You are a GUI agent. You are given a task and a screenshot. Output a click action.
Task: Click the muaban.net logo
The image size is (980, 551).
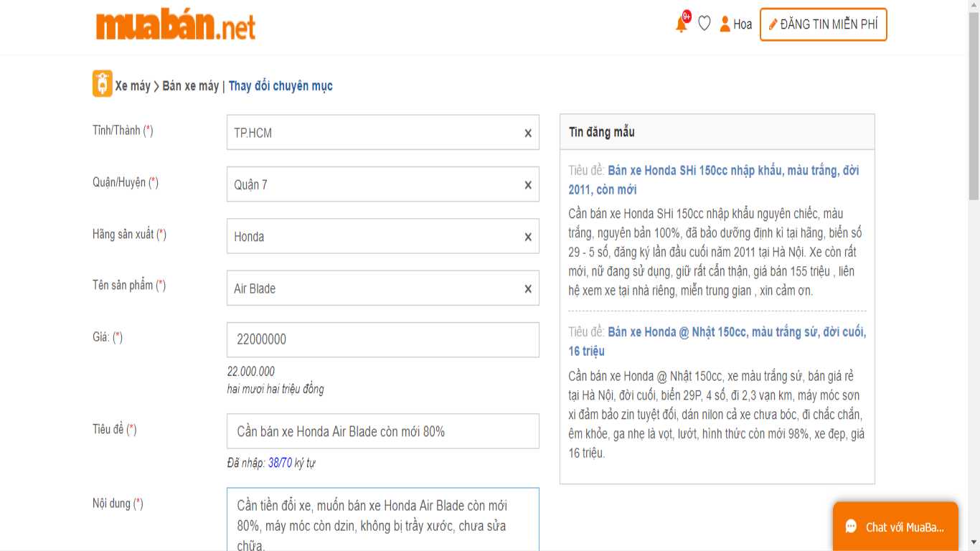(x=176, y=26)
